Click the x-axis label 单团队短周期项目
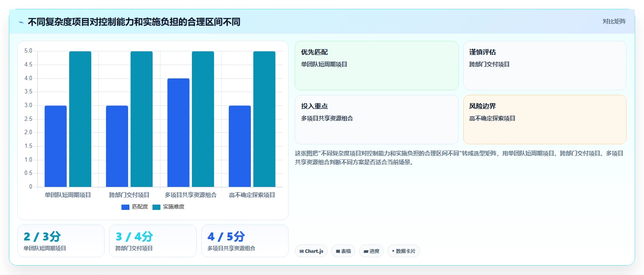Viewport: 644px width, 275px height. pos(68,195)
